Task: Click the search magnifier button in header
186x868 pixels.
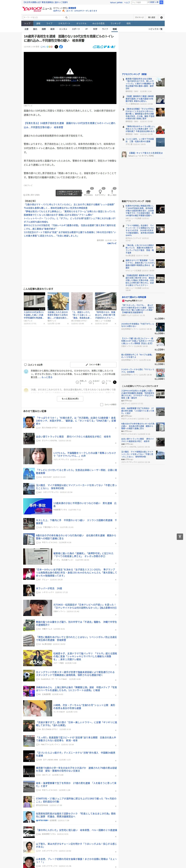Action: (66, 17)
